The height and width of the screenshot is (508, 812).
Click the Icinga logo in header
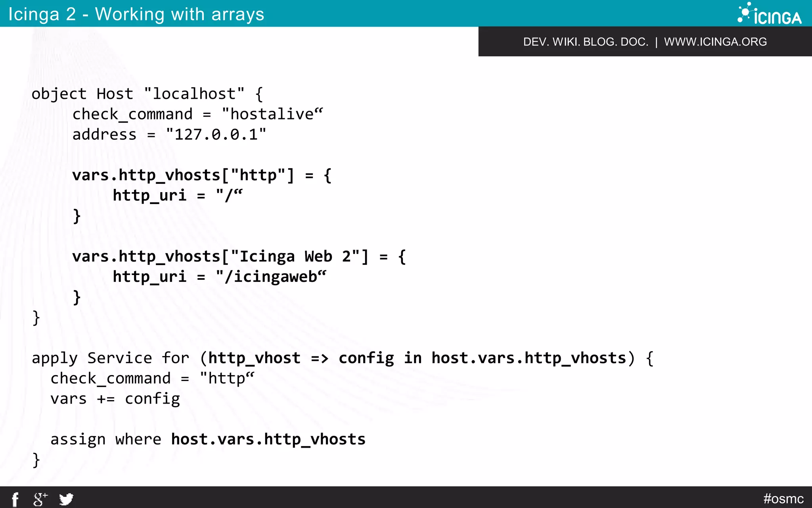click(x=769, y=14)
